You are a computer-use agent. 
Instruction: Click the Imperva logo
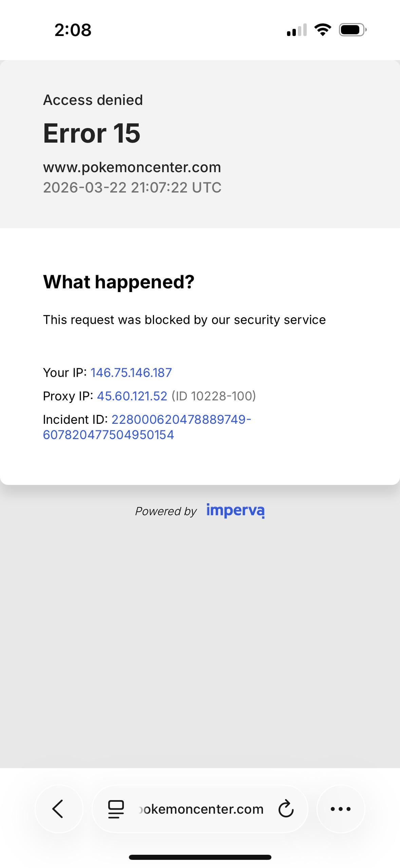click(235, 510)
